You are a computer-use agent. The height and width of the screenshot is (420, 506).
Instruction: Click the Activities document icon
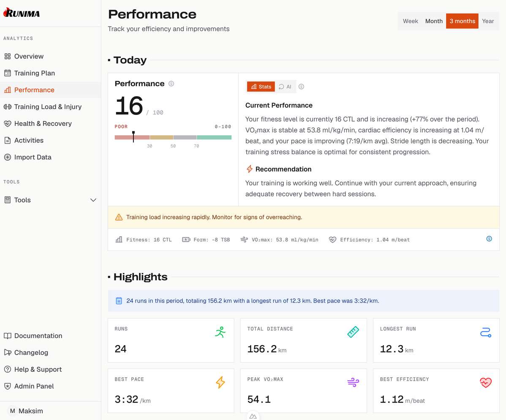[x=8, y=140]
